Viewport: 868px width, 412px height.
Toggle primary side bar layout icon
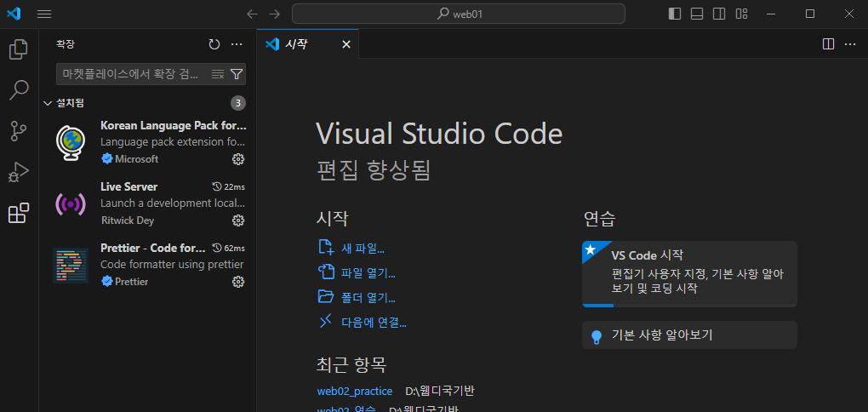[675, 14]
